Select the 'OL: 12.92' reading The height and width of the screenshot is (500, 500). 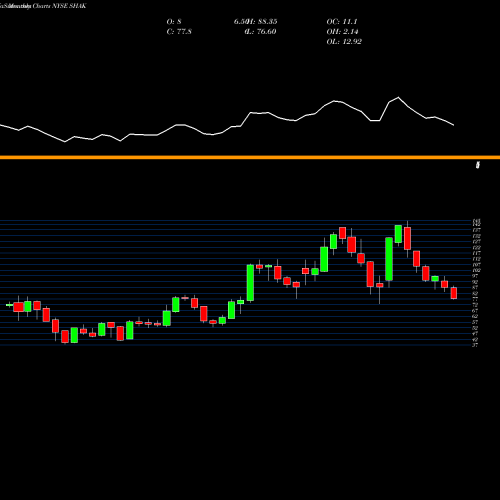tap(344, 42)
